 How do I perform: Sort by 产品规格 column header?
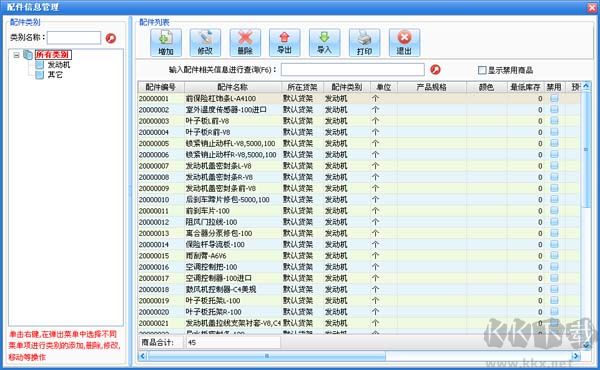click(x=432, y=87)
